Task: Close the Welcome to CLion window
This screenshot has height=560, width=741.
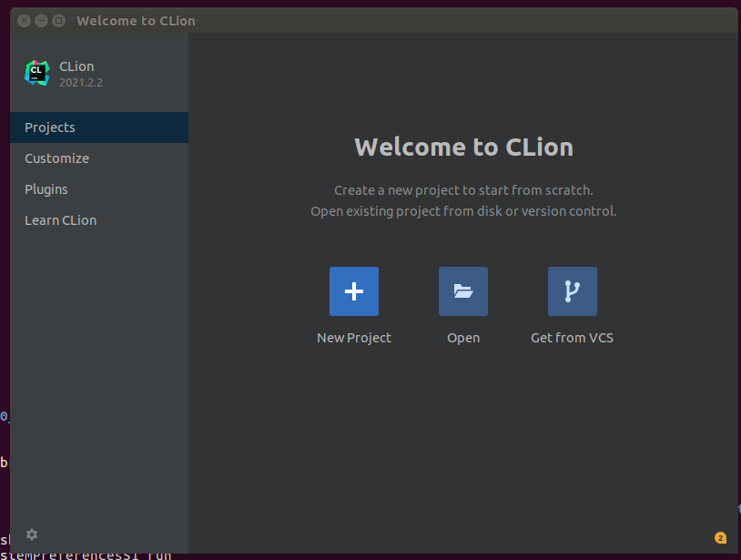Action: tap(24, 20)
